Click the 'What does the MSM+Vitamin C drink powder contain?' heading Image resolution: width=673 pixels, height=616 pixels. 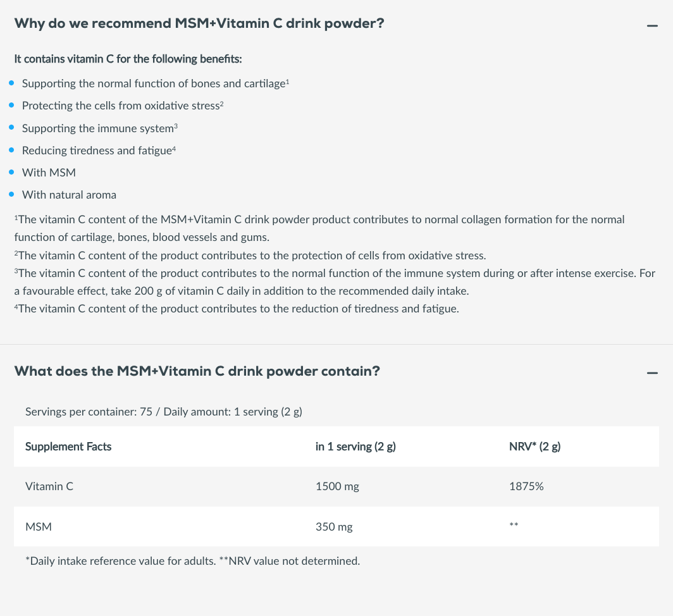[197, 371]
